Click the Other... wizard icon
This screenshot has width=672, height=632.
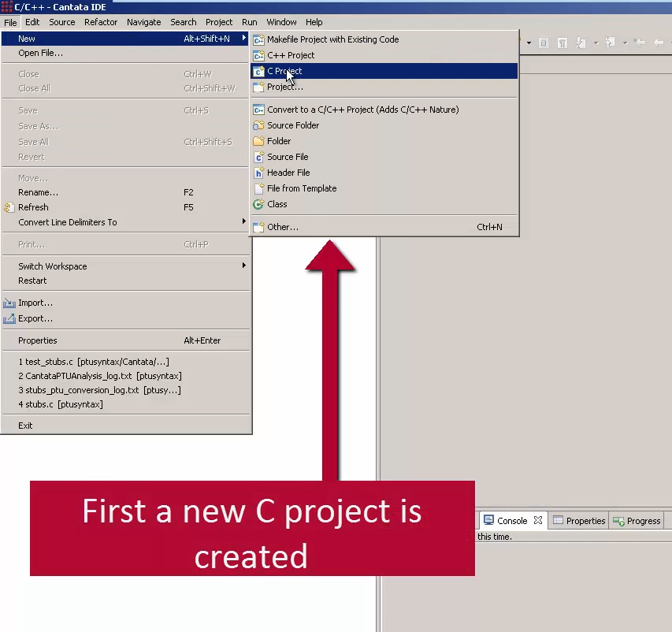258,227
